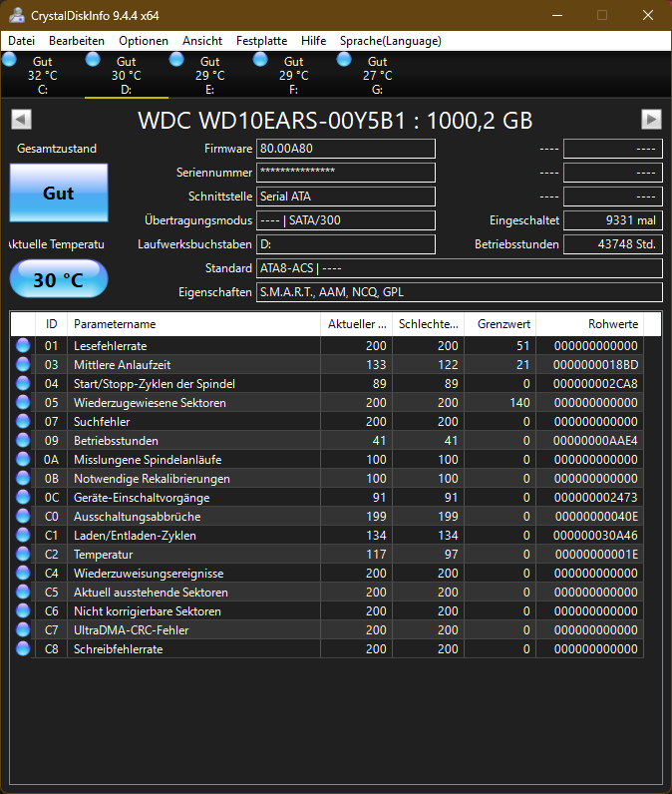Click the Firmware field 80.00A80

pos(346,149)
